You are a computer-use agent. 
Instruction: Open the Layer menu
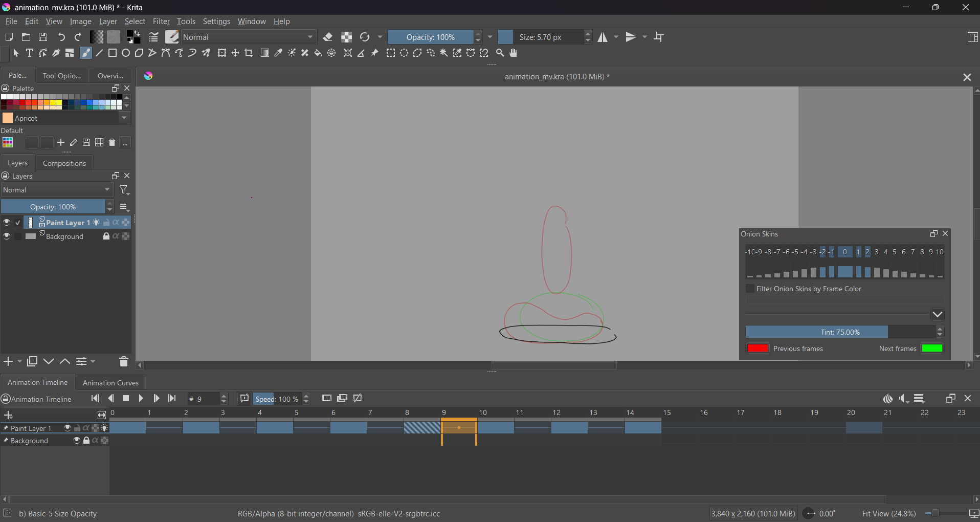[x=108, y=21]
